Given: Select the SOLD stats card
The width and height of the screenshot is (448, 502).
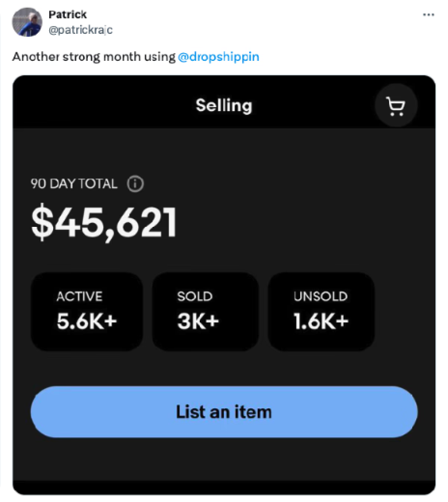Looking at the screenshot, I should [x=205, y=311].
